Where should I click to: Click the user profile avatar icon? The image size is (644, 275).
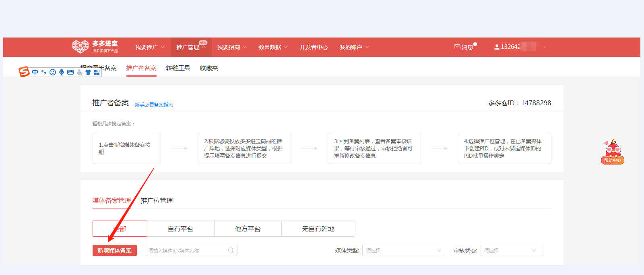(x=497, y=47)
